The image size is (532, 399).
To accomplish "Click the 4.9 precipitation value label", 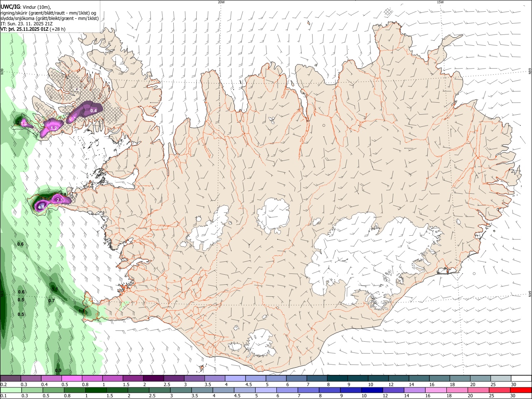I will (x=42, y=207).
